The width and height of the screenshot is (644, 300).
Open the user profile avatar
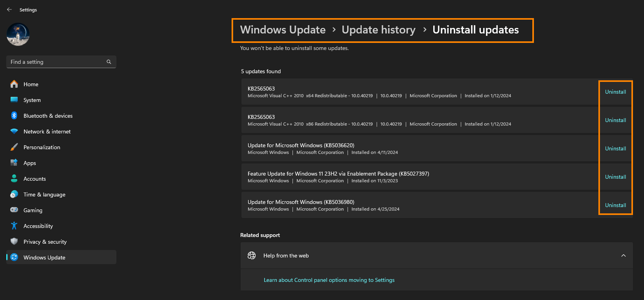18,34
